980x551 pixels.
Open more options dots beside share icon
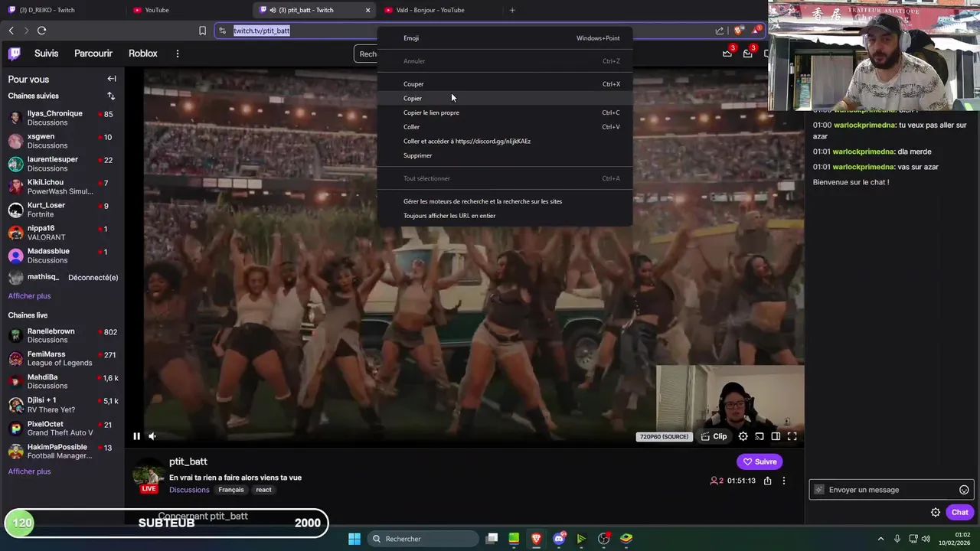tap(783, 481)
